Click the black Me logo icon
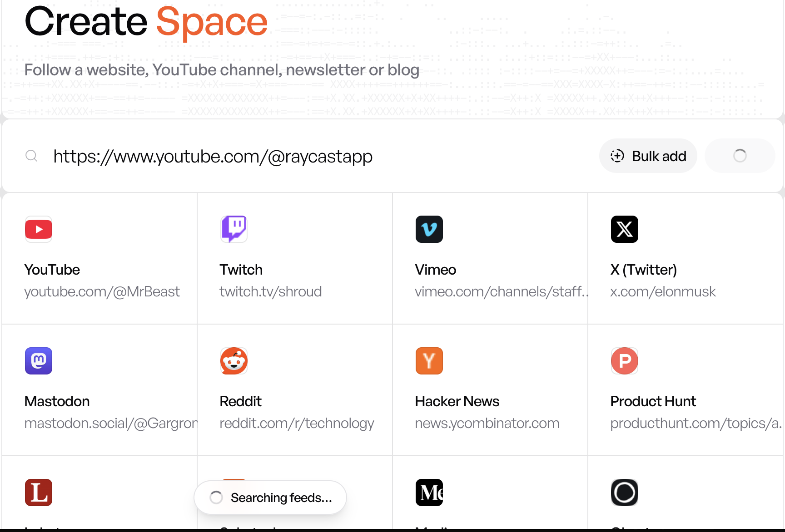 tap(429, 493)
